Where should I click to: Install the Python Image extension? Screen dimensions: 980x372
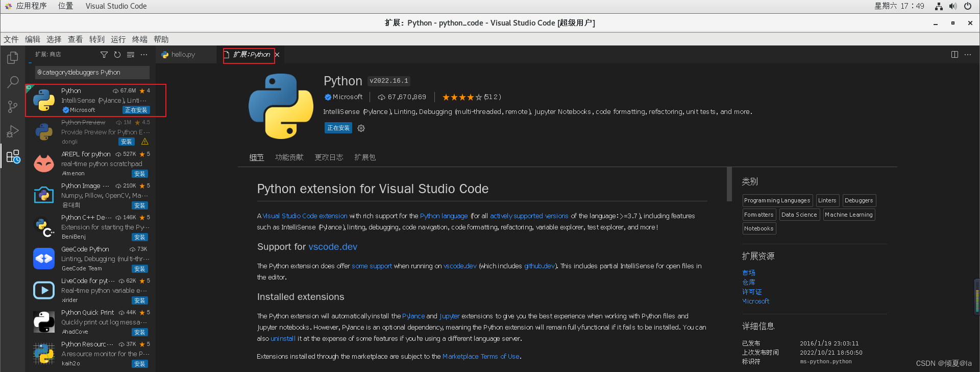tap(140, 205)
